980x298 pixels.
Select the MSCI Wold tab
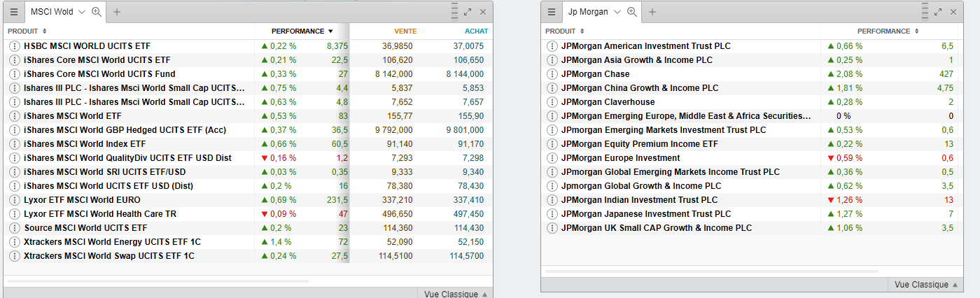[x=52, y=12]
